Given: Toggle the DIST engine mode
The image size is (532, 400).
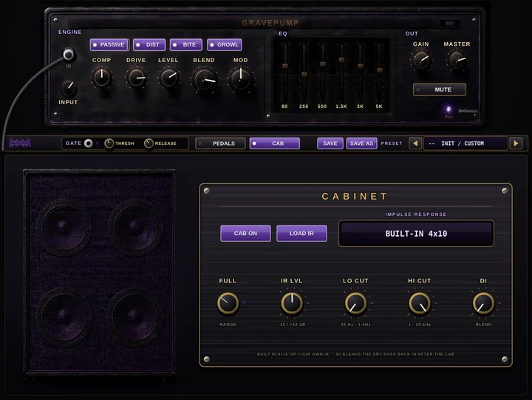Looking at the screenshot, I should 149,44.
